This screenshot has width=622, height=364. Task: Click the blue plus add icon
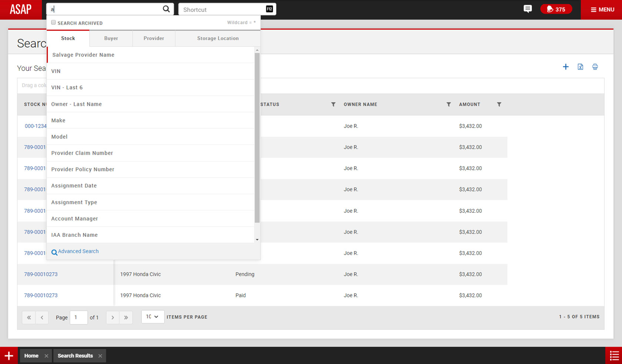click(565, 67)
